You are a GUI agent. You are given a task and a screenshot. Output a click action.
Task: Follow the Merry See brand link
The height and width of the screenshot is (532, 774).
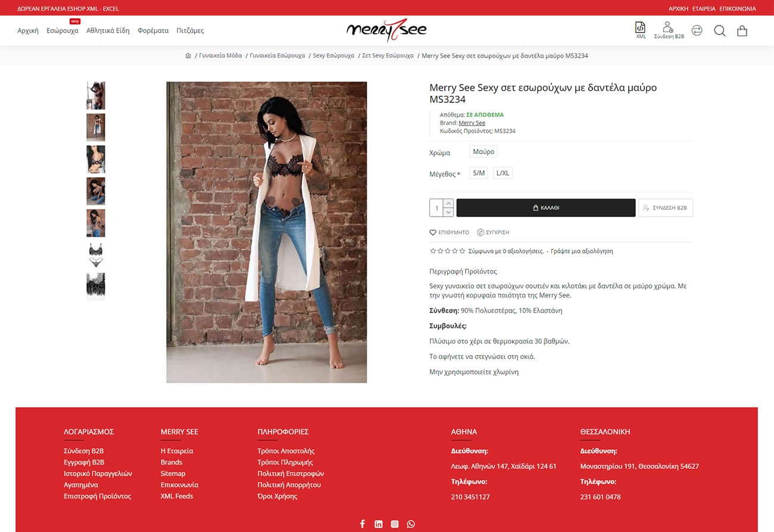[x=472, y=123]
